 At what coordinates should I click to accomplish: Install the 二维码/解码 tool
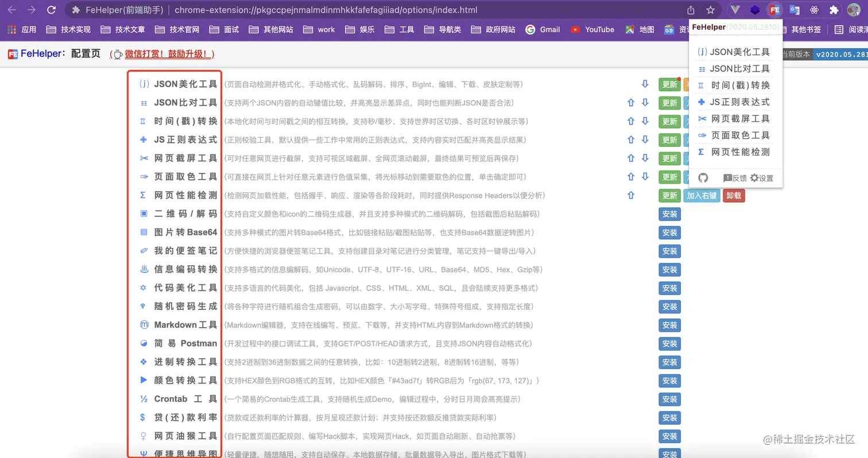(x=669, y=214)
